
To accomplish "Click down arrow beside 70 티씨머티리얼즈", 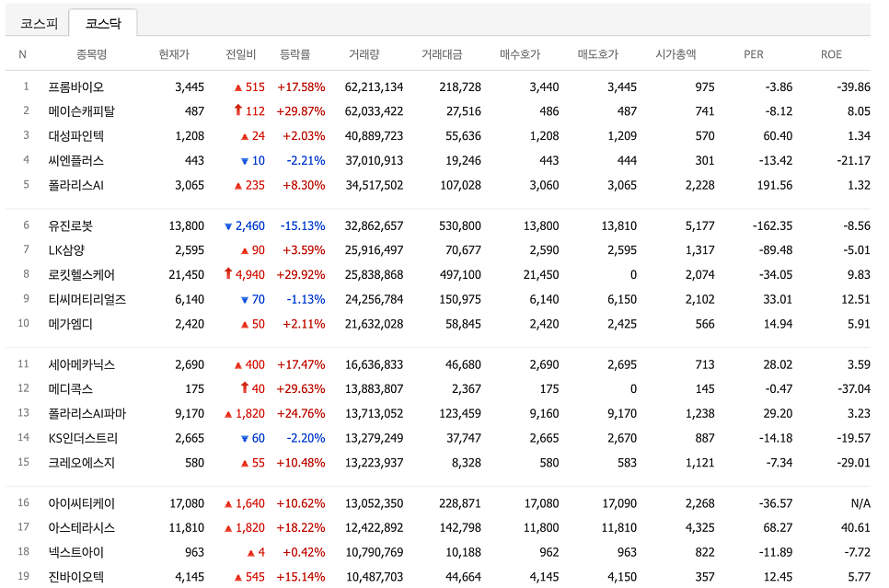I will tap(245, 300).
